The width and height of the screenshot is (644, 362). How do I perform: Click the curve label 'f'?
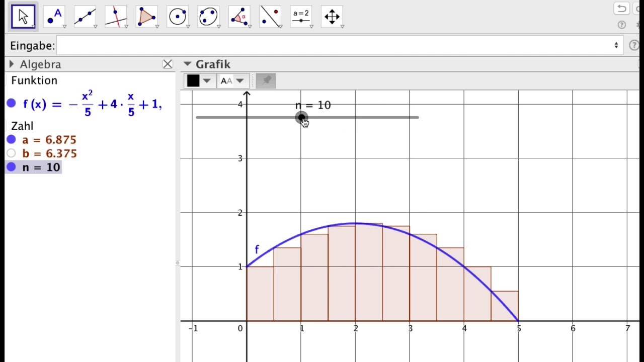[257, 249]
